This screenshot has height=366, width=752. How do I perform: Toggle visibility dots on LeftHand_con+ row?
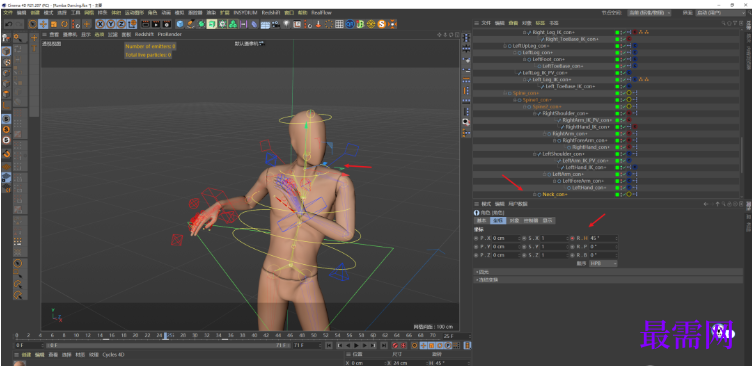621,188
